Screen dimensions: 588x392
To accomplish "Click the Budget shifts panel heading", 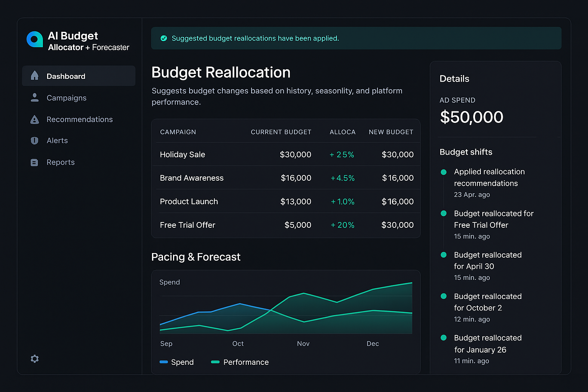I will tap(466, 152).
